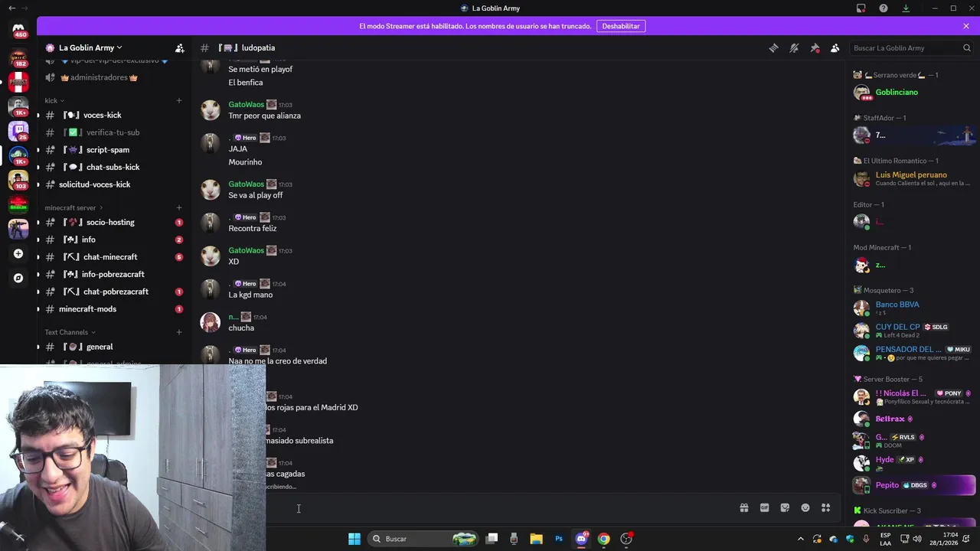Open CUY DEL CP member entry
This screenshot has height=551, width=980.
pyautogui.click(x=913, y=331)
